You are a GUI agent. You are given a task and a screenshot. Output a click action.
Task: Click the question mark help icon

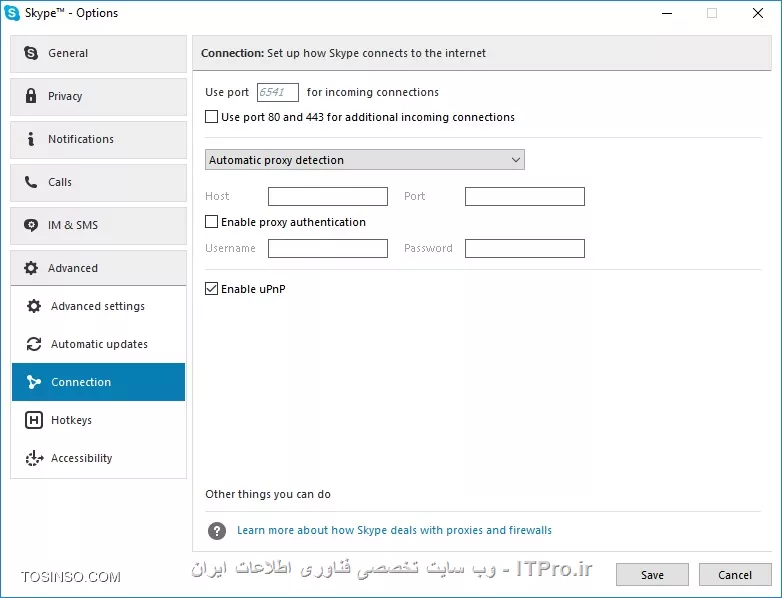217,531
